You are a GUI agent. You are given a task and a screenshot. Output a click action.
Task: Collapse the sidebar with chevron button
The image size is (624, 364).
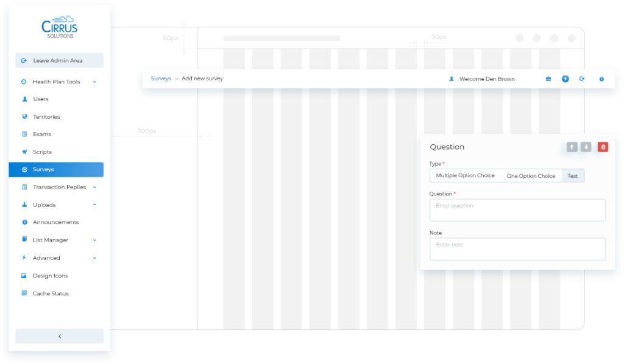(60, 336)
